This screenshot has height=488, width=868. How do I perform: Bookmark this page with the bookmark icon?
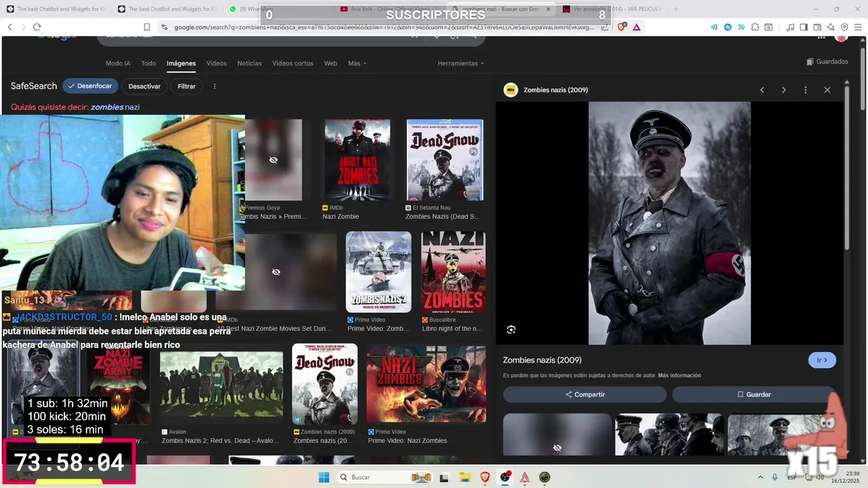[x=146, y=27]
